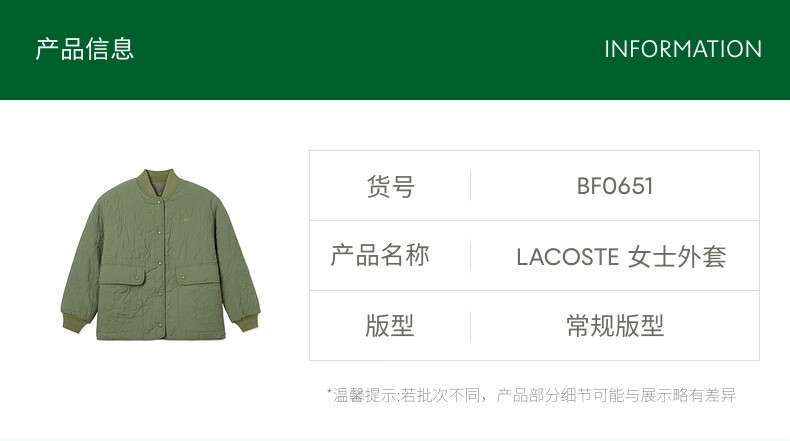
Task: Select the LACOSTE 女士外套 product name
Action: [621, 257]
